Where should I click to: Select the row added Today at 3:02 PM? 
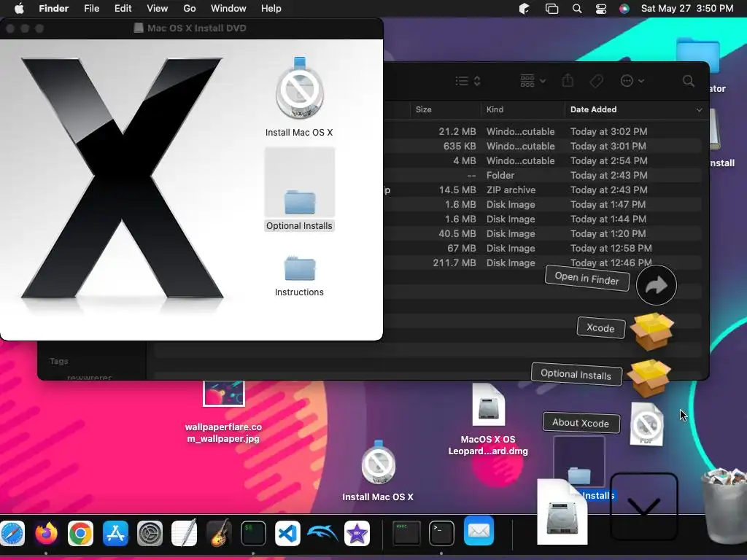click(543, 131)
